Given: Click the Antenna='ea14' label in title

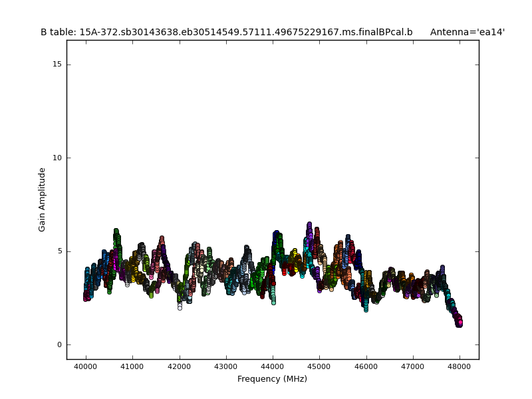Looking at the screenshot, I should [x=467, y=32].
